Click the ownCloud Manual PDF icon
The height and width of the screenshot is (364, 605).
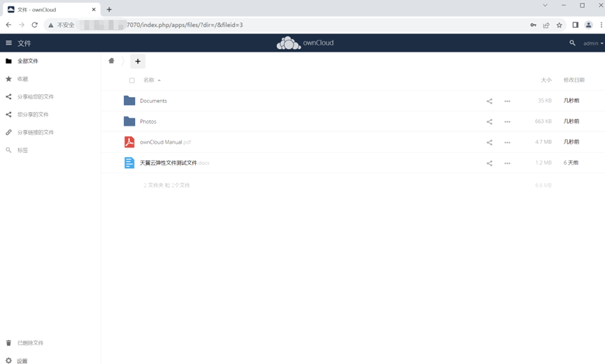coord(129,142)
